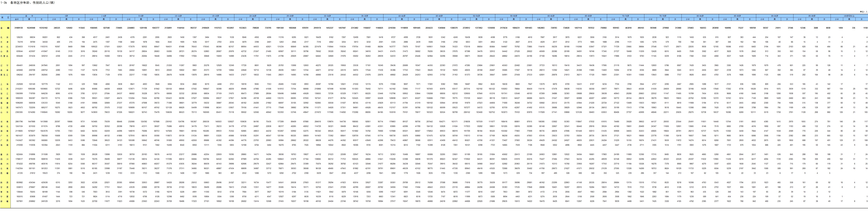Viewport: 868px width, 213px height.
Task: Click national 10-14岁 subtotal 2136891
Action: tap(168, 28)
